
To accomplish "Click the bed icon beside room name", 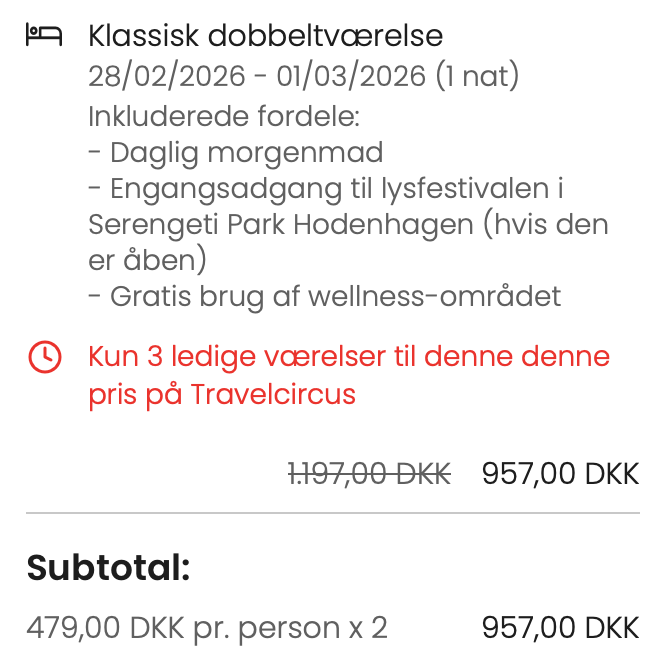I will point(43,37).
